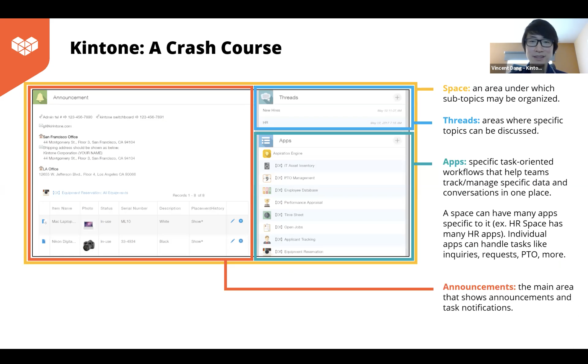Click the Mac Laptop photo thumbnail

pos(88,225)
